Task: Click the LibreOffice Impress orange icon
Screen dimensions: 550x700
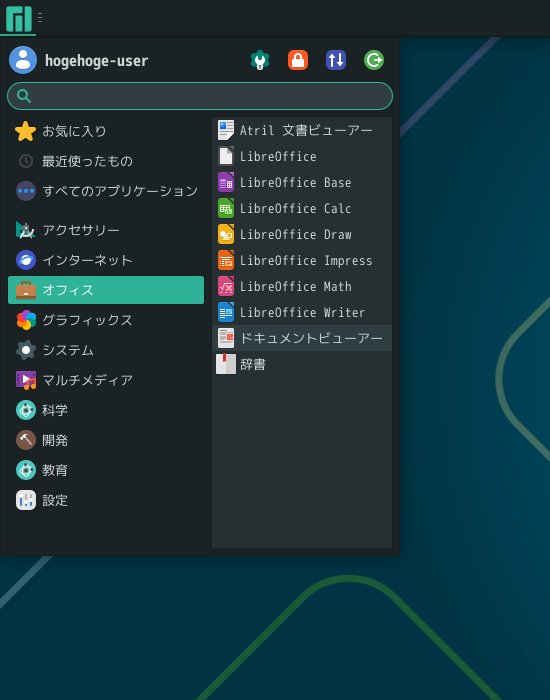Action: pos(226,260)
